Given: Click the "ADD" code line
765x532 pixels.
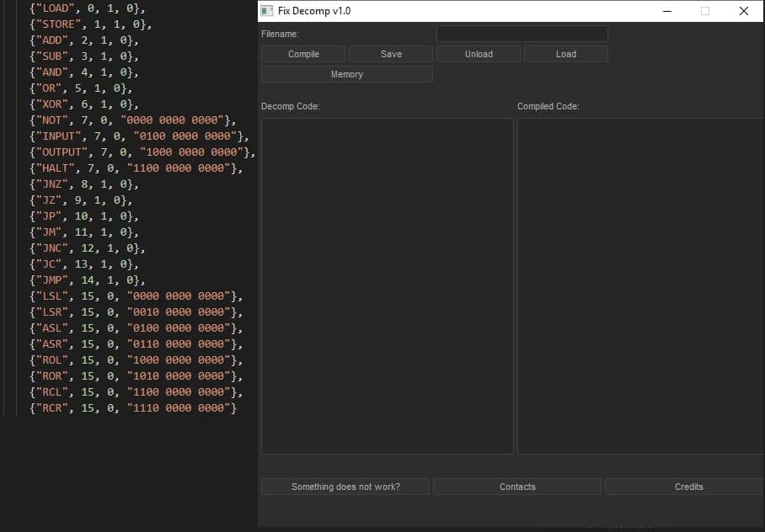Looking at the screenshot, I should tap(84, 40).
